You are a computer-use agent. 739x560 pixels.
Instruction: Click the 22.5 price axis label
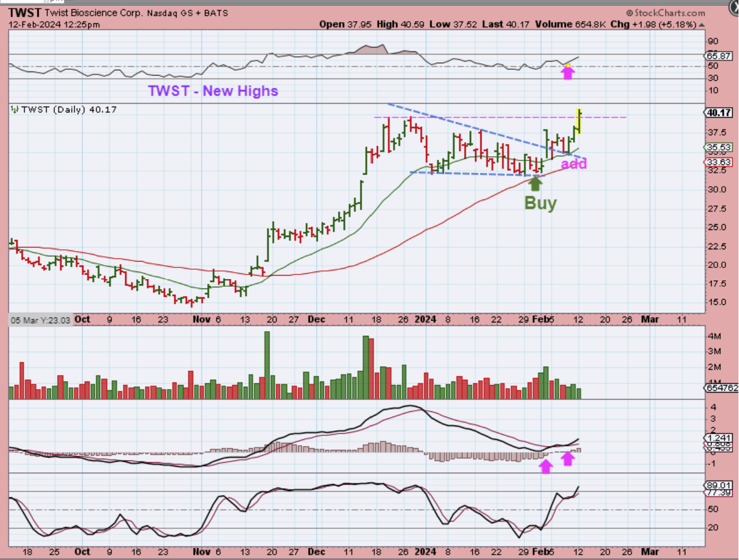717,246
